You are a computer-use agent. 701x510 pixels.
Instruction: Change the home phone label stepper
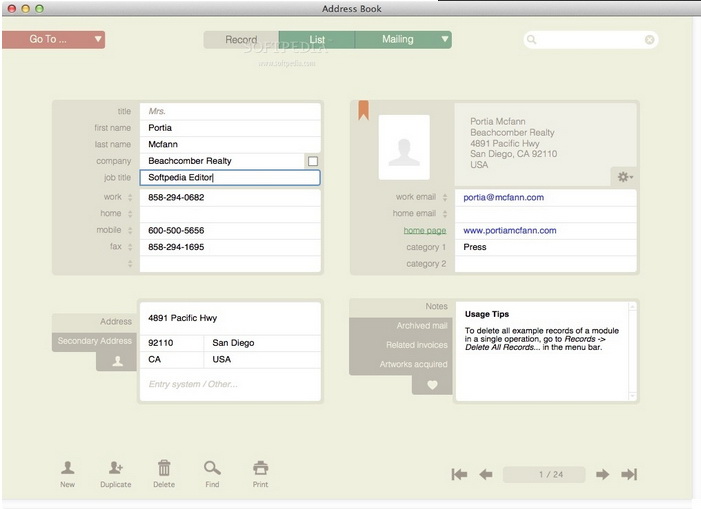(x=130, y=214)
